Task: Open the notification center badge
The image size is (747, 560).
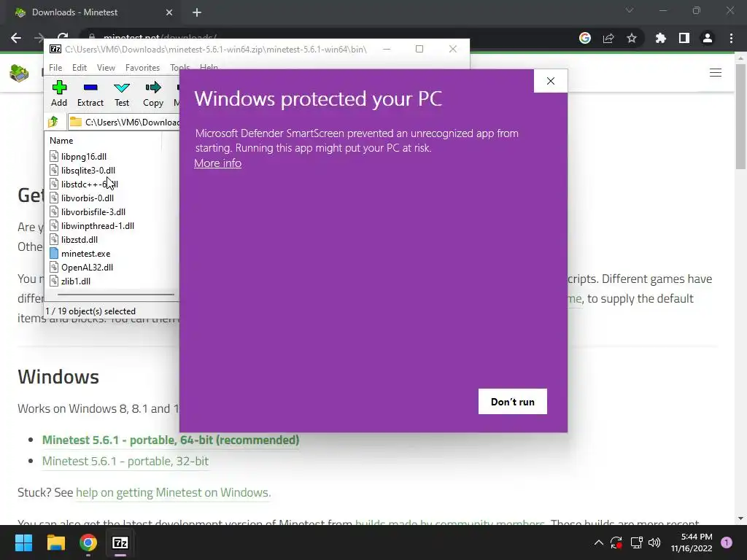Action: pos(727,542)
